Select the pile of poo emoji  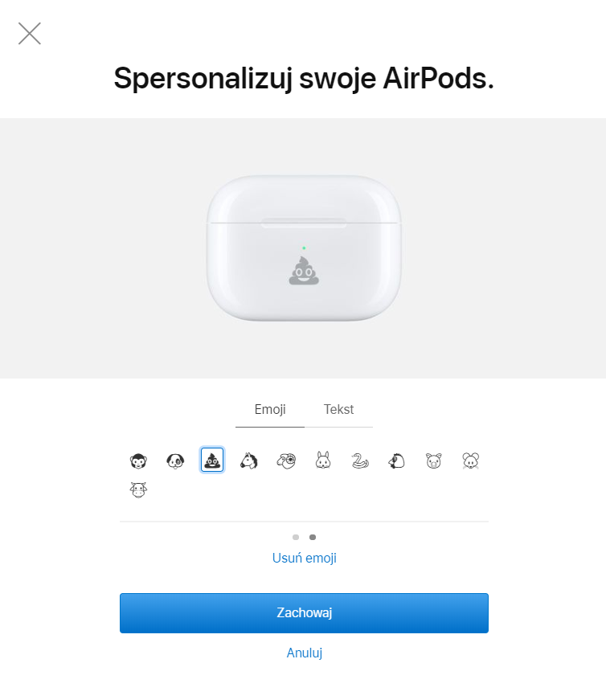212,460
